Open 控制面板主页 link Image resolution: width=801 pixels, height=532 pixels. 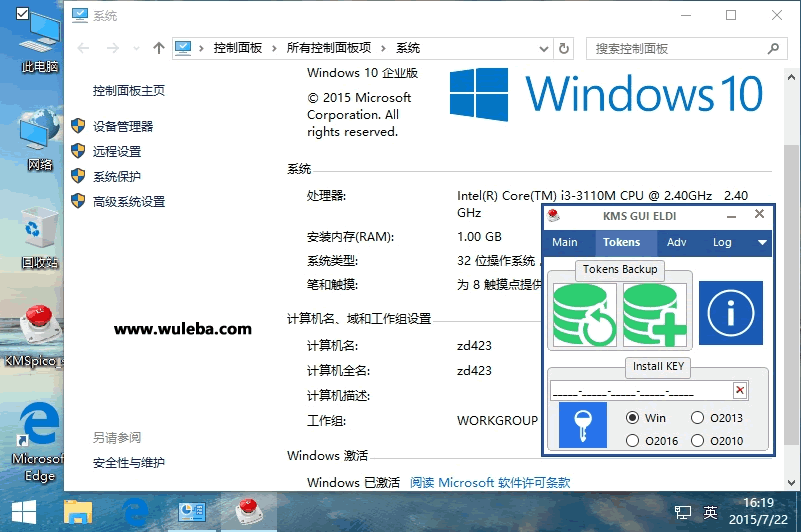pyautogui.click(x=129, y=91)
